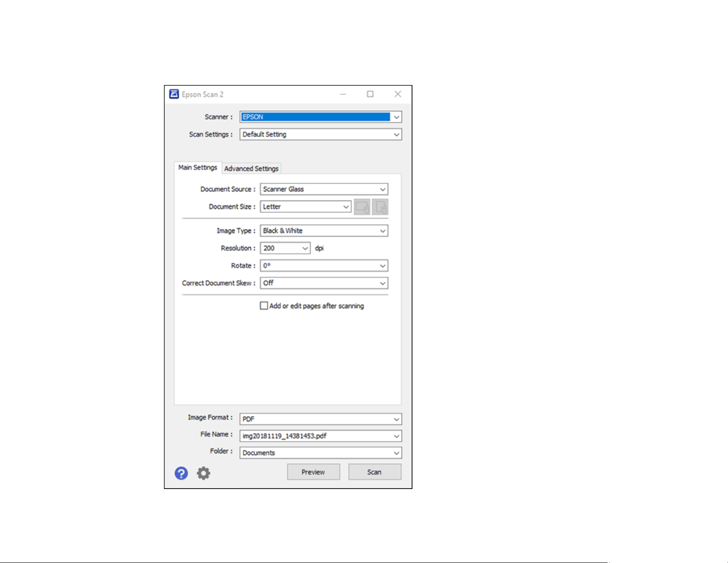Click the dpi unit label

point(319,248)
